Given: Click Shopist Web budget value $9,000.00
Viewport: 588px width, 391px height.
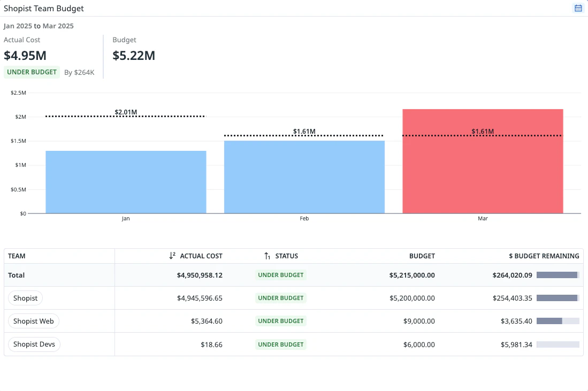Looking at the screenshot, I should [419, 321].
